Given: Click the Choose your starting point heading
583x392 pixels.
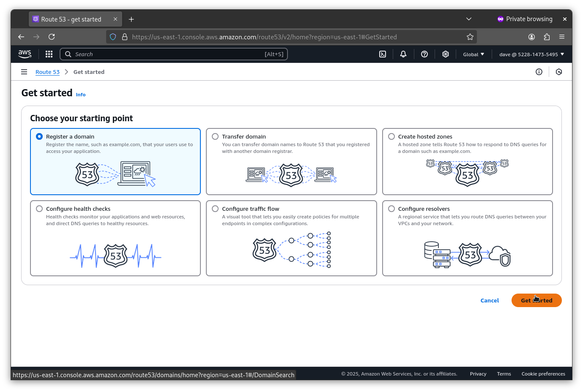Looking at the screenshot, I should tap(82, 118).
